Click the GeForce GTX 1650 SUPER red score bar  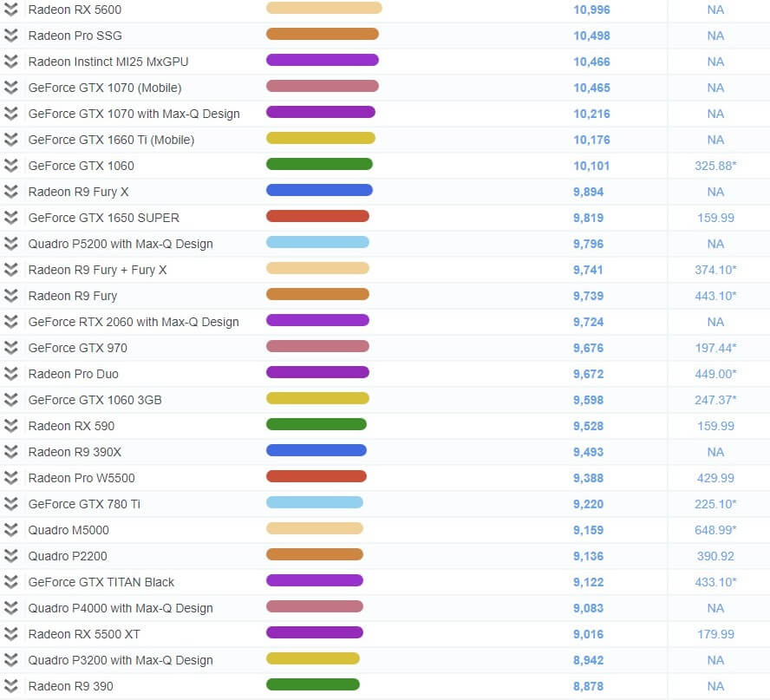tap(317, 216)
